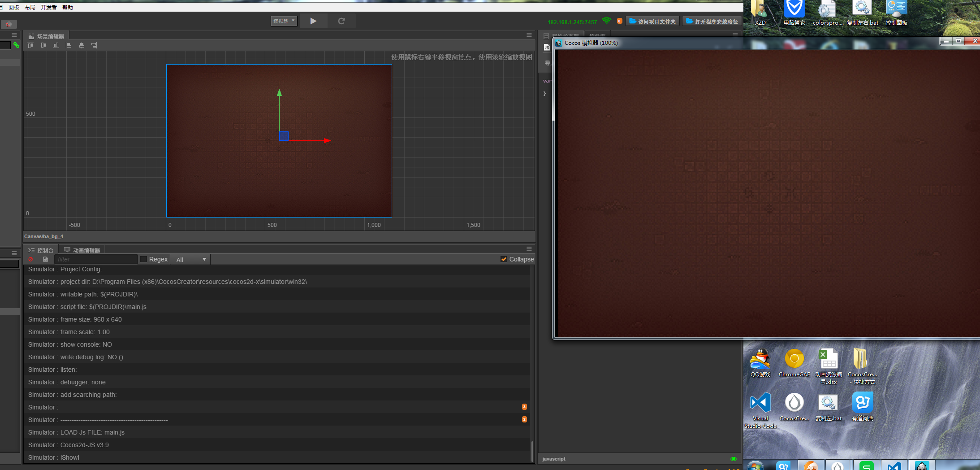Click the 访问项目文件夹 button

pyautogui.click(x=652, y=21)
